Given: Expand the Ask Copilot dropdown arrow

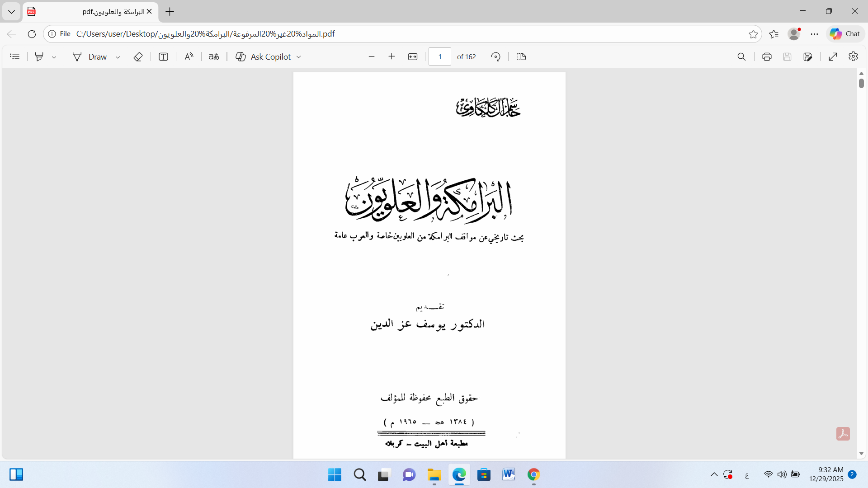Looking at the screenshot, I should [x=299, y=57].
